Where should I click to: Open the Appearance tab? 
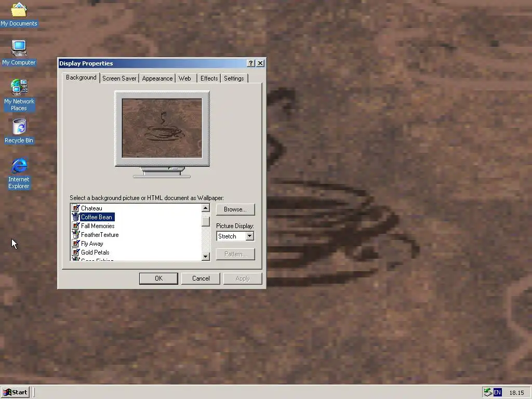[x=157, y=78]
